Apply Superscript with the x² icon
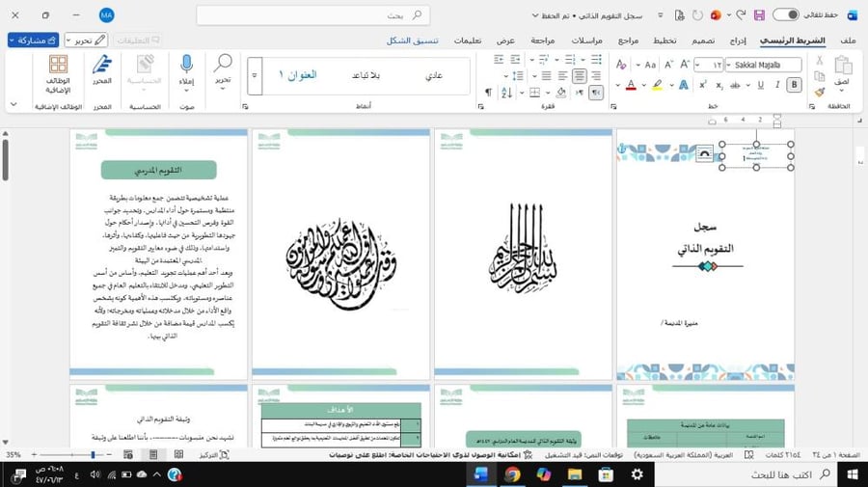 pos(703,85)
